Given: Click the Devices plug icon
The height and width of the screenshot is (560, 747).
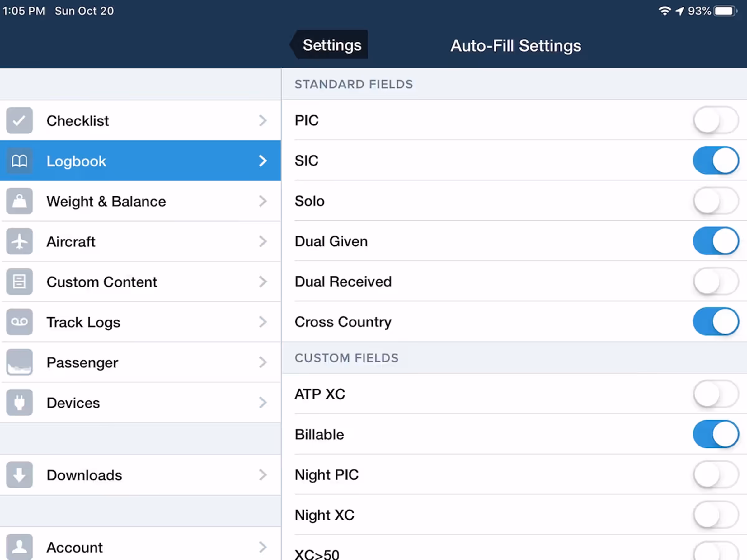Looking at the screenshot, I should pyautogui.click(x=19, y=402).
